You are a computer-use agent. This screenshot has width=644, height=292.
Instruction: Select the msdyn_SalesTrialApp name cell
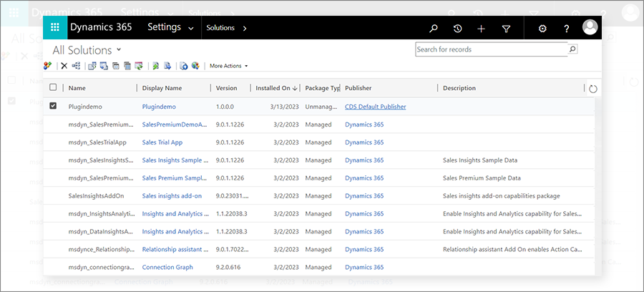tap(97, 142)
